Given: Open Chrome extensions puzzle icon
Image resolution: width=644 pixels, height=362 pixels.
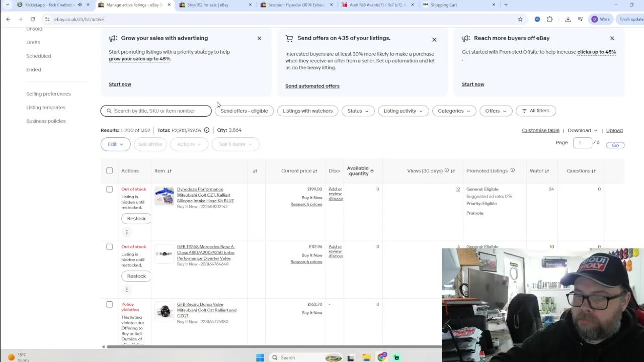Looking at the screenshot, I should click(x=550, y=19).
